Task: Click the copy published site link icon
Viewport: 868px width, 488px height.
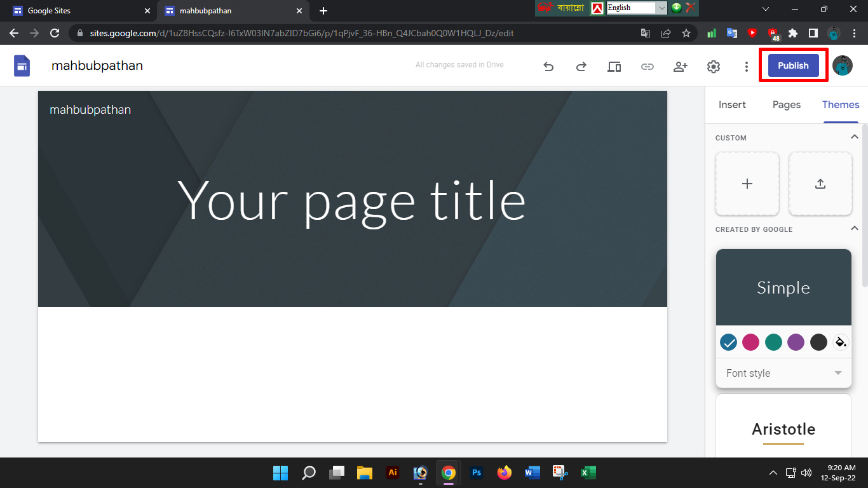Action: tap(647, 67)
